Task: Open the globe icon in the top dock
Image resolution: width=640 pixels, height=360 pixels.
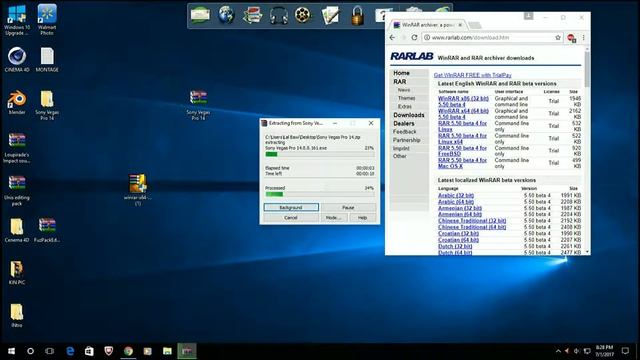Action: 226,16
